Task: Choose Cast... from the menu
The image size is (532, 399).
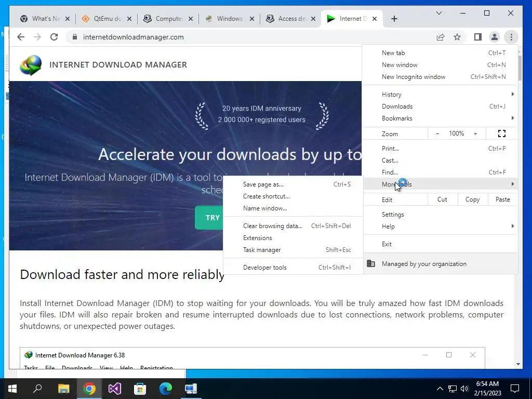Action: (440, 160)
